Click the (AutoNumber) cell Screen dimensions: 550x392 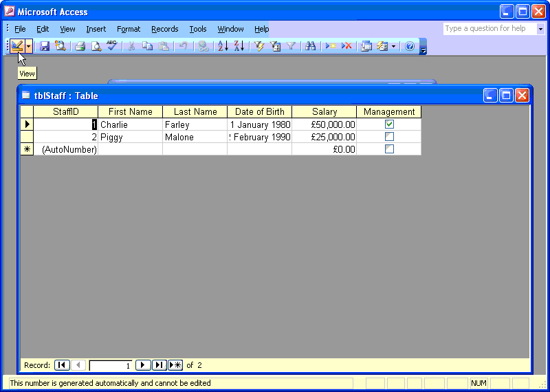65,149
